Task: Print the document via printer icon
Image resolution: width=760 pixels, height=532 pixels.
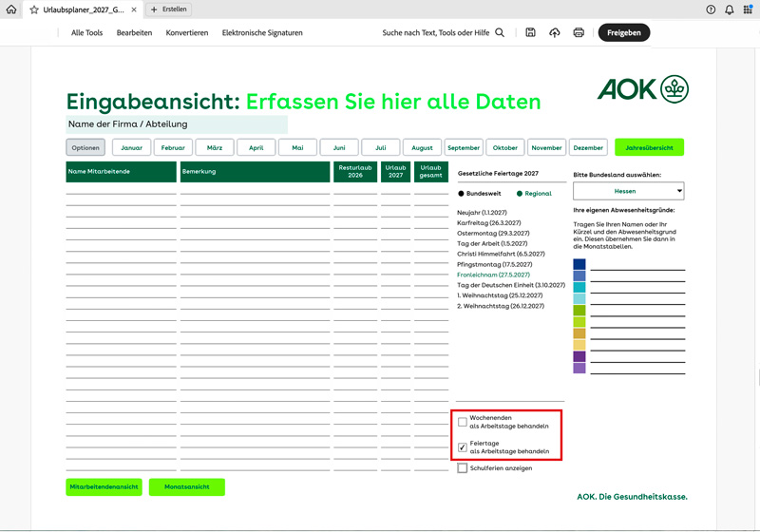Action: pos(579,32)
